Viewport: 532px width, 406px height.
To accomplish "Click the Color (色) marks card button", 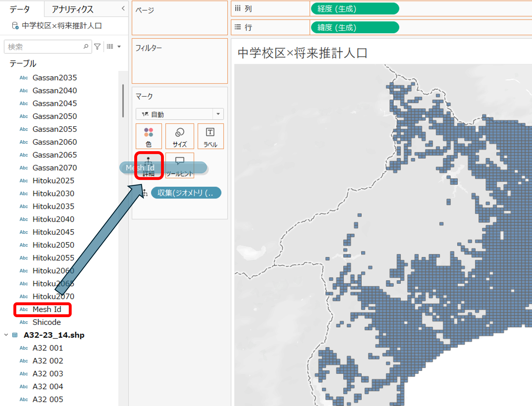I will pyautogui.click(x=148, y=136).
